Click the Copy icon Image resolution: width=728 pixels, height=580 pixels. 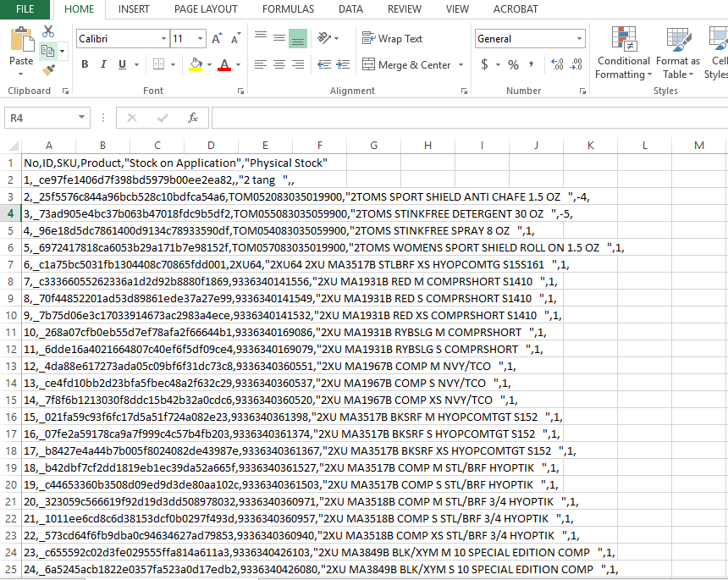coord(47,51)
